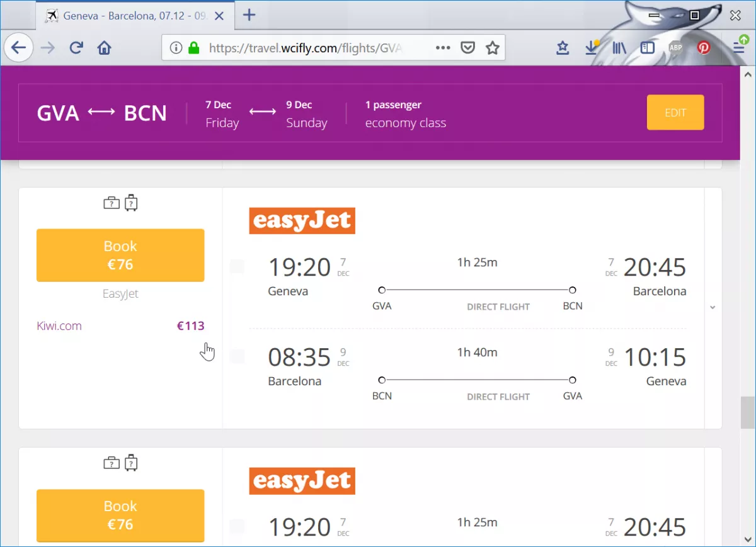Click easyJet logo in the bottom flight card
756x547 pixels.
(302, 481)
